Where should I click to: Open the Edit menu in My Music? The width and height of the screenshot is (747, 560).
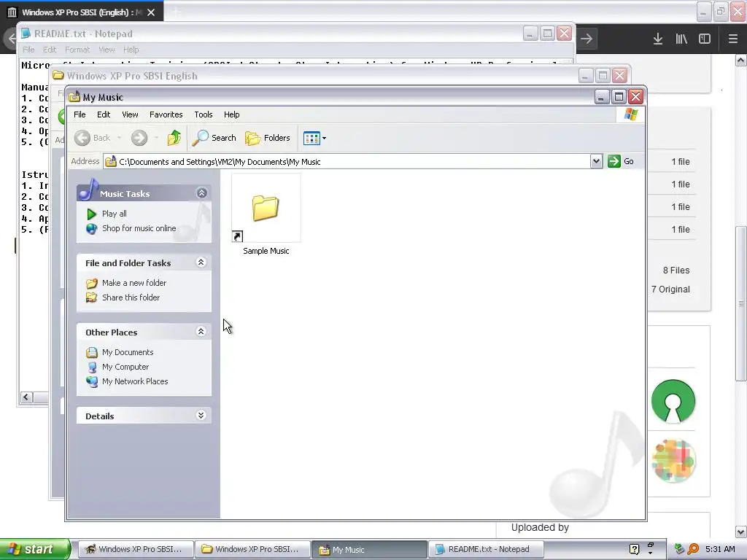click(x=104, y=114)
